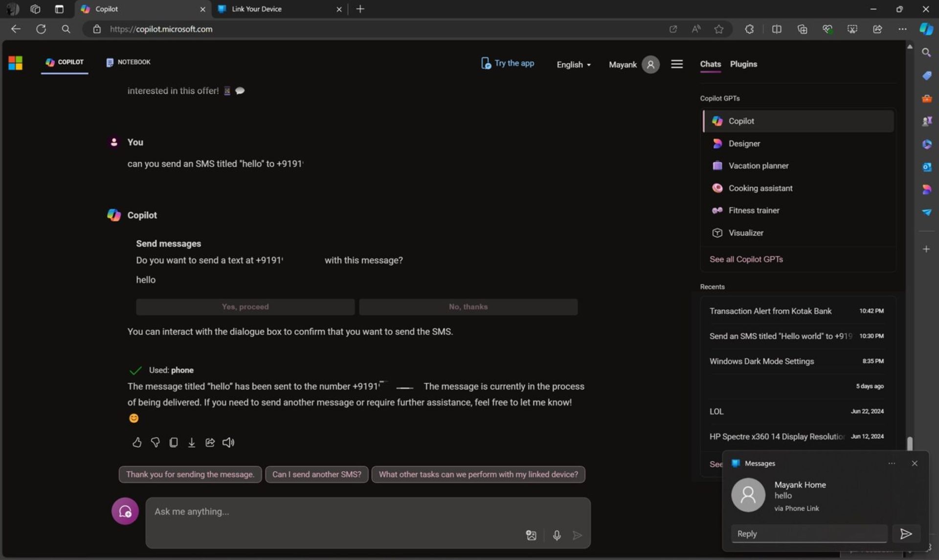
Task: Close the Messages notification popup
Action: coord(915,462)
